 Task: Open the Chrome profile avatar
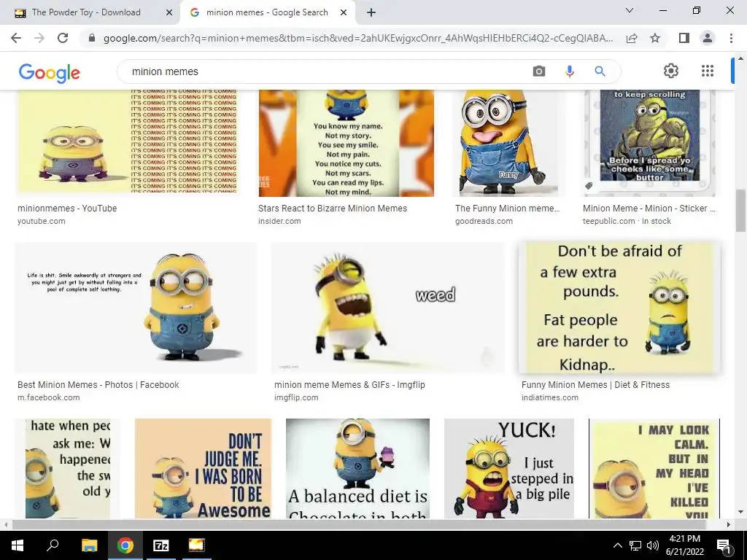tap(708, 38)
